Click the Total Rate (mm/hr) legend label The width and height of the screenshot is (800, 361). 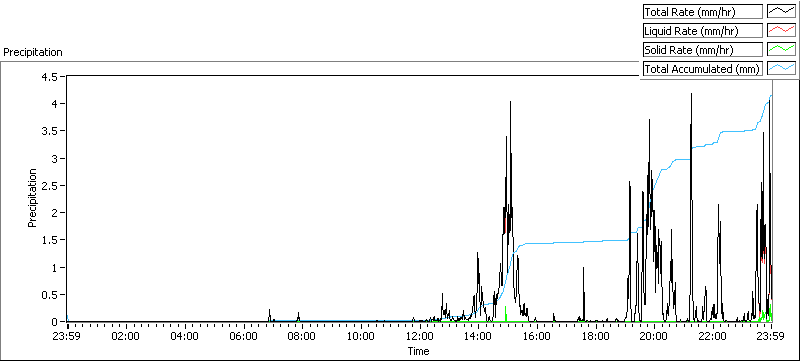703,12
